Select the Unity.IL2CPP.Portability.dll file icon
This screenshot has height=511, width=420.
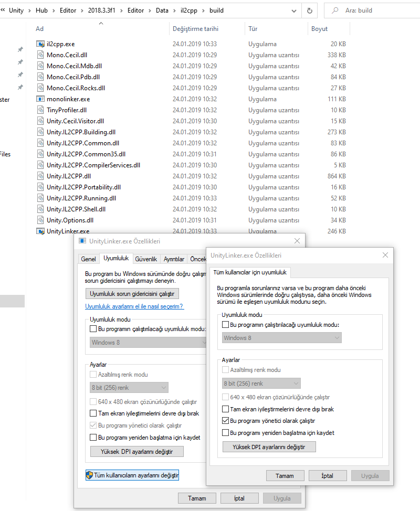(40, 187)
